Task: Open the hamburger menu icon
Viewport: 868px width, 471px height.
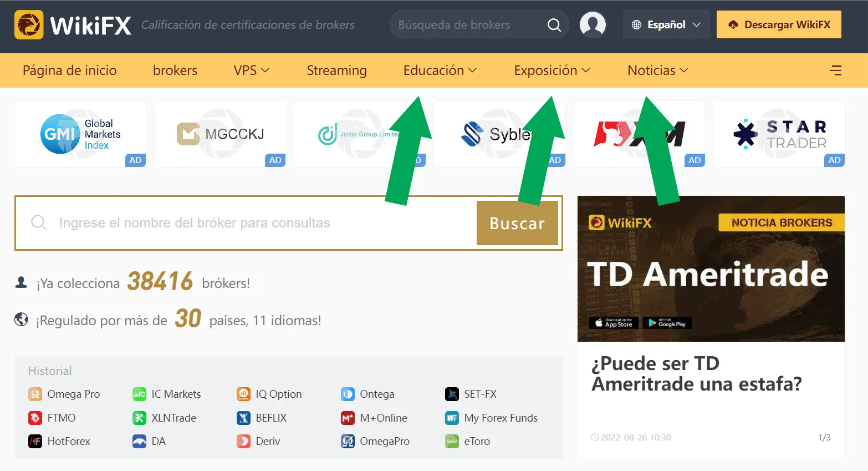Action: [835, 70]
